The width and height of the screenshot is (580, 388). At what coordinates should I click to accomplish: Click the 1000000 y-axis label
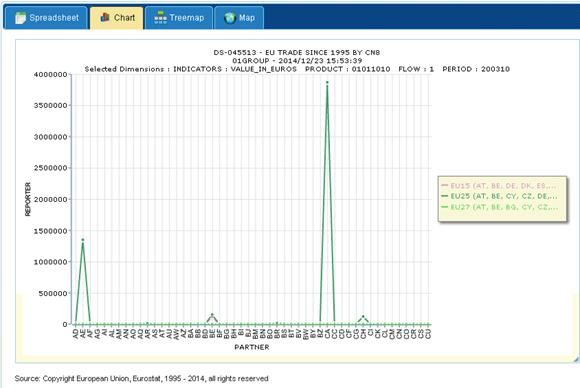51,262
